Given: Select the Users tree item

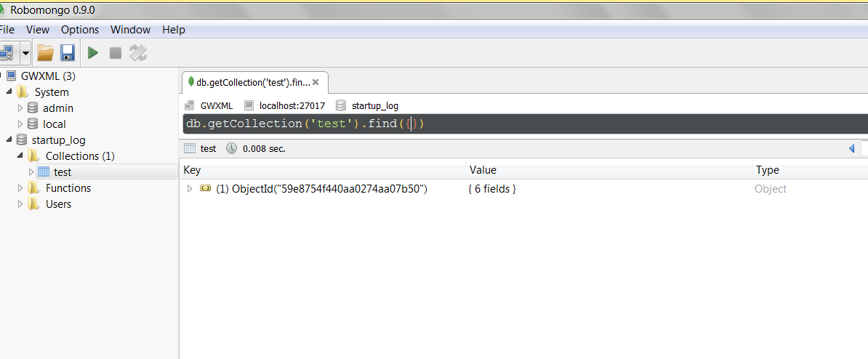Looking at the screenshot, I should (58, 204).
